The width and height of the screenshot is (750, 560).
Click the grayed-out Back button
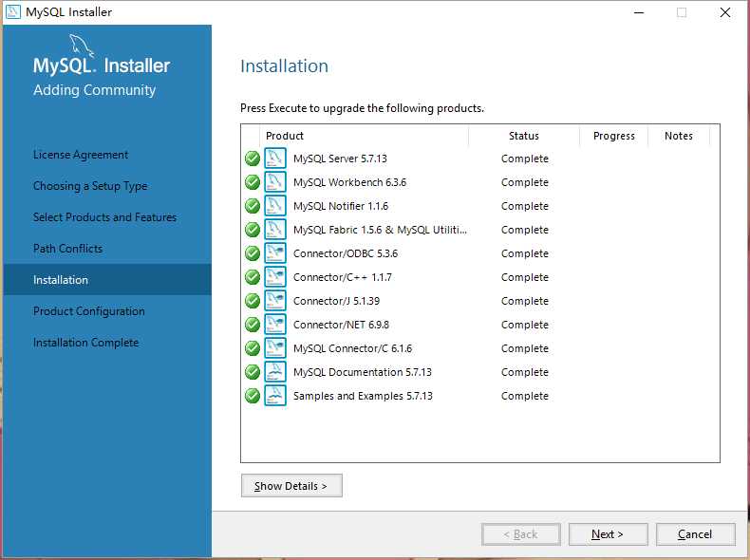[521, 534]
